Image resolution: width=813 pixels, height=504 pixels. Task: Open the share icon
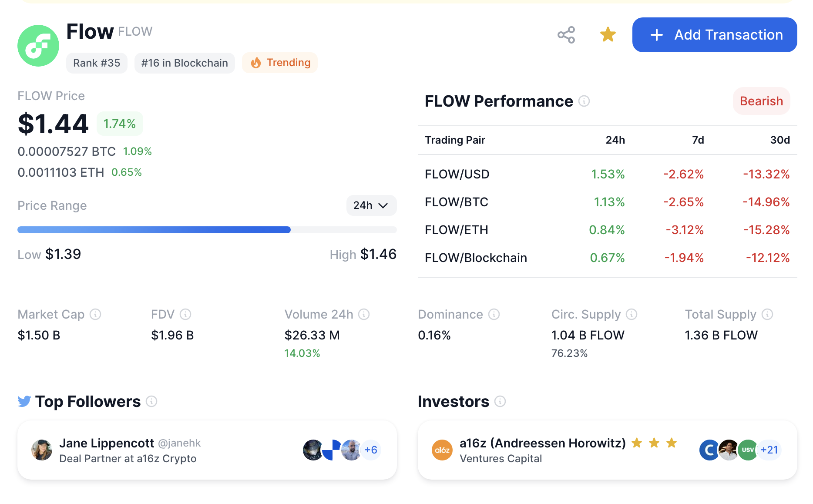[x=566, y=35]
